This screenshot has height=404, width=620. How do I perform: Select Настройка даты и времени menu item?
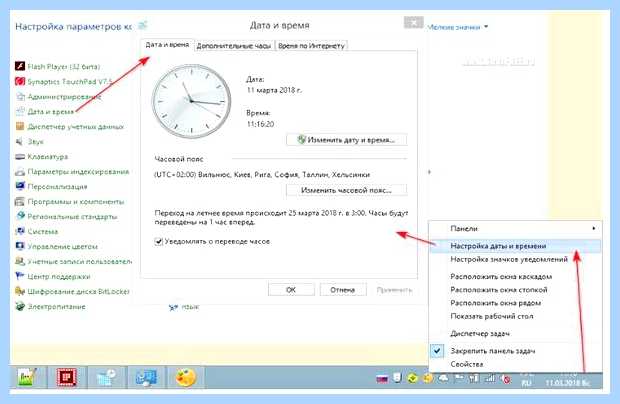pos(515,246)
